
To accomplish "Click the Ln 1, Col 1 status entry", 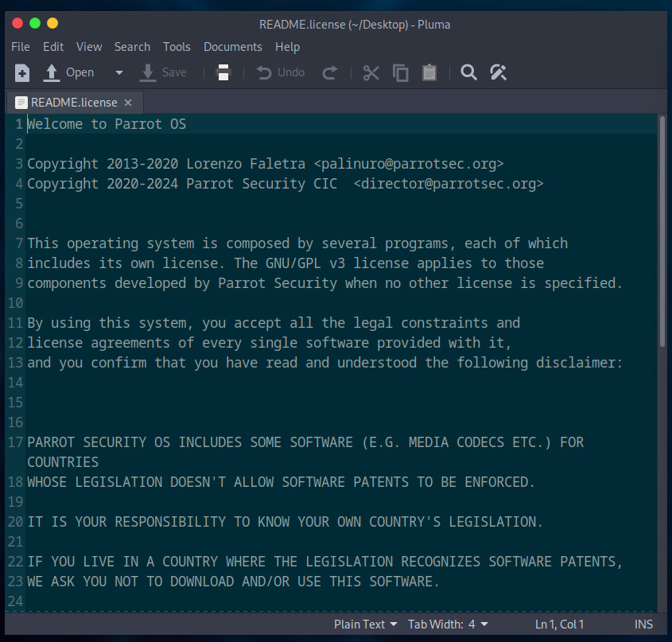I will click(559, 624).
